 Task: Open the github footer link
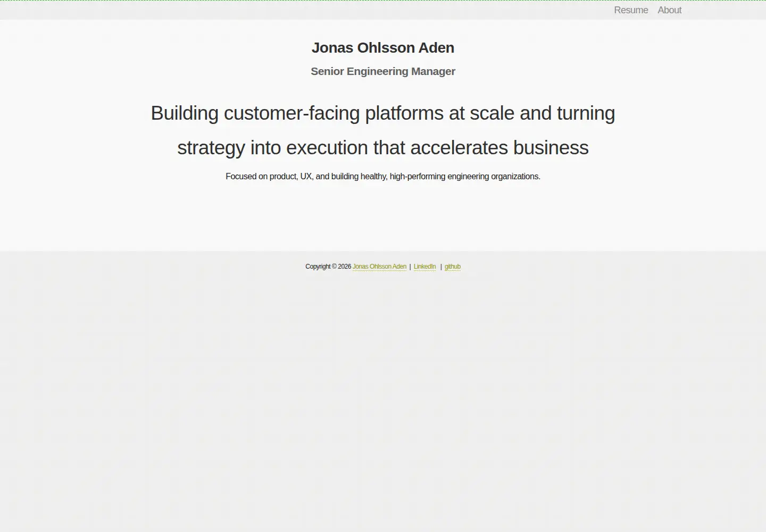coord(453,267)
